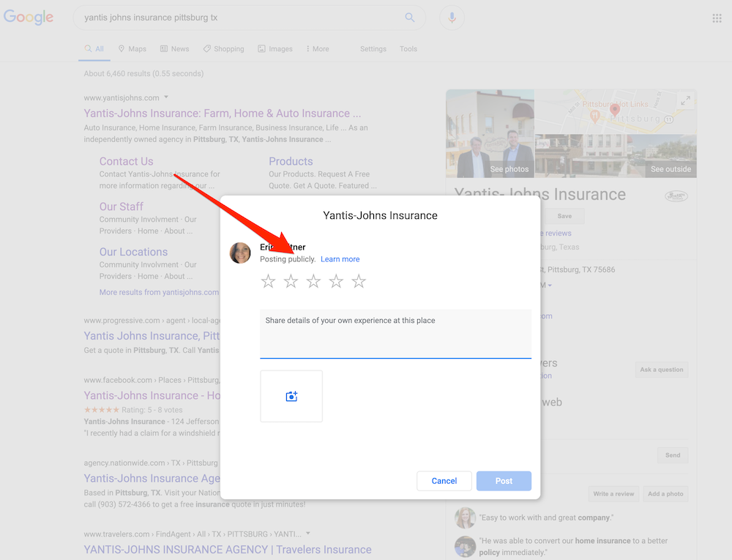Screen dimensions: 732x560
Task: Open See photos thumbnail
Action: pos(490,133)
